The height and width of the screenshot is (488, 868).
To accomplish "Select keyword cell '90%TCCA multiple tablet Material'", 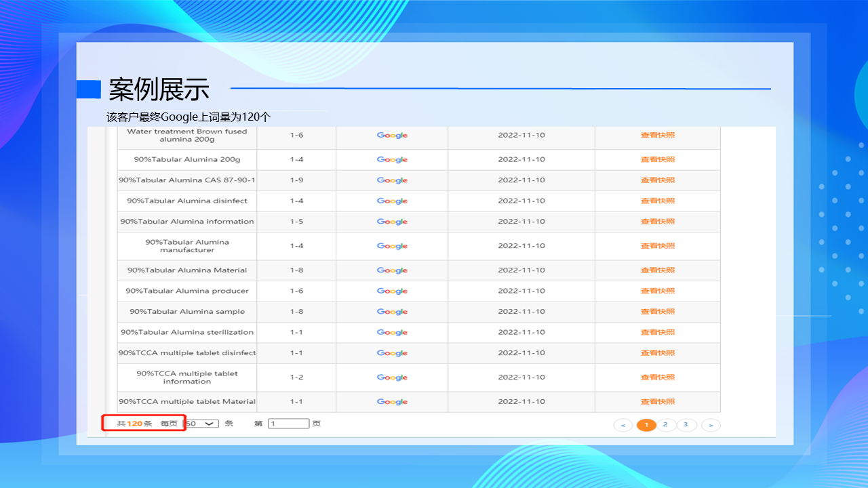I will coord(187,402).
